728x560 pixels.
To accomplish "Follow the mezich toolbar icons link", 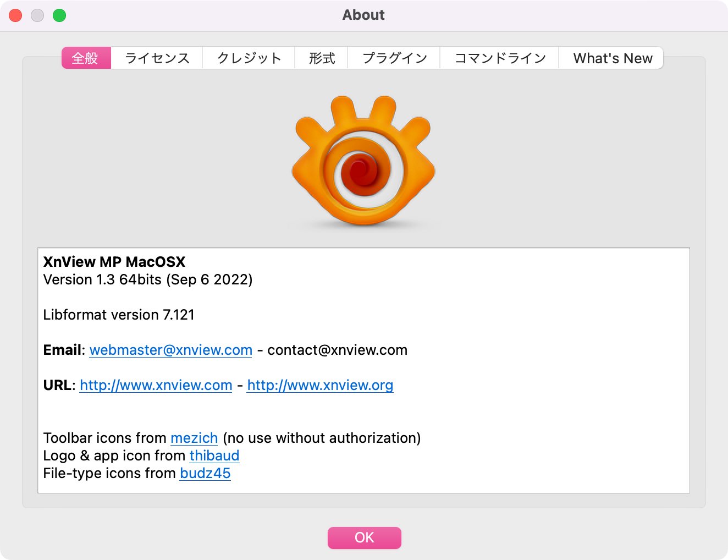I will pyautogui.click(x=194, y=438).
